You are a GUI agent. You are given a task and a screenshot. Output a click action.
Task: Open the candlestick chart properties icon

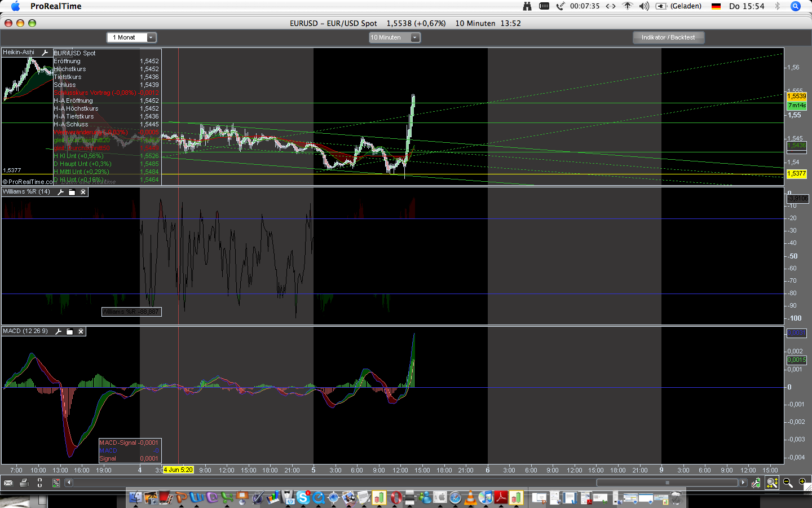pos(756,483)
